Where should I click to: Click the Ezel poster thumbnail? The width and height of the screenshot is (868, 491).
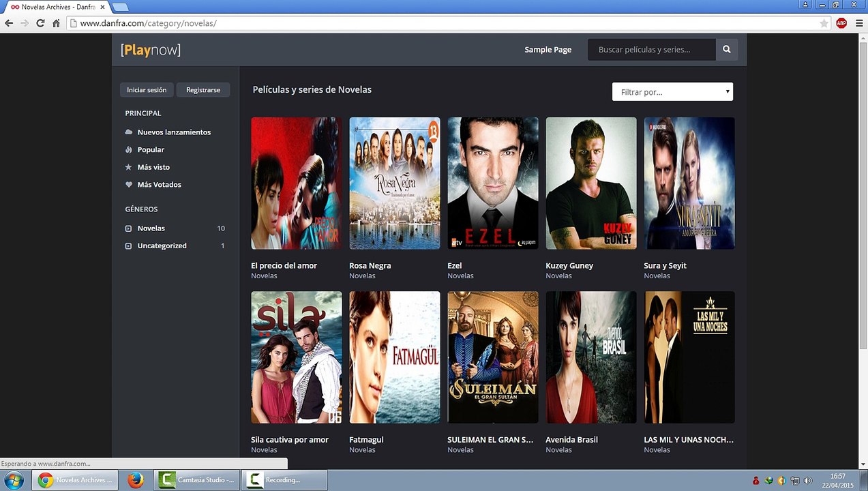coord(493,183)
